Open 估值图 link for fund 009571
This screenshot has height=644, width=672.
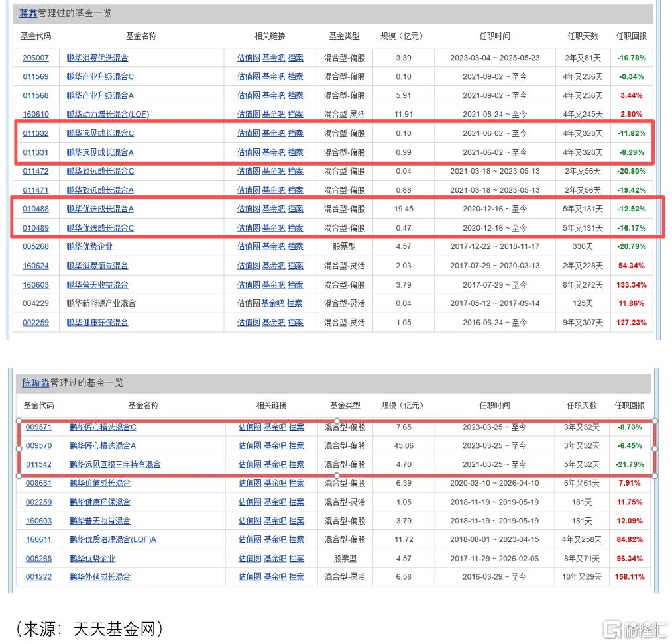coord(250,427)
